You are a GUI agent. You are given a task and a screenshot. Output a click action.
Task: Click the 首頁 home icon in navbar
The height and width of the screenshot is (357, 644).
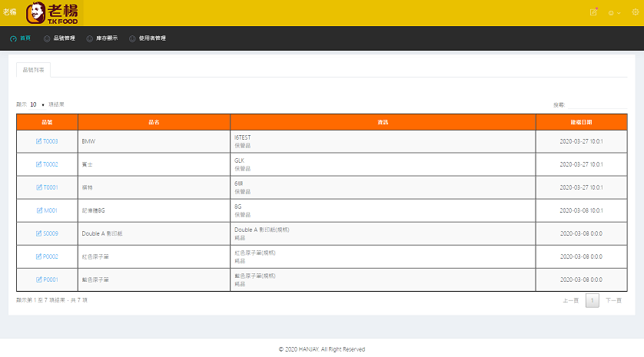tap(13, 38)
